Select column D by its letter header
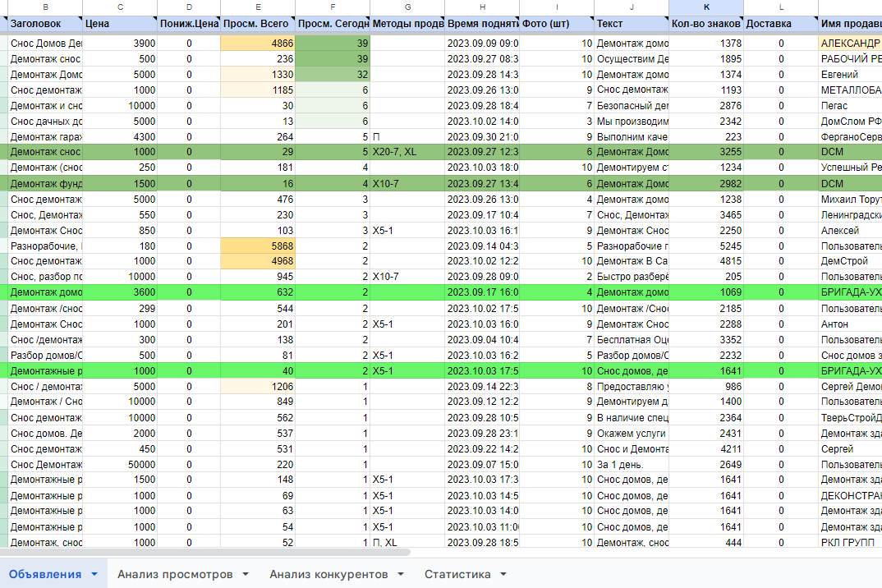The width and height of the screenshot is (882, 588). pos(189,7)
